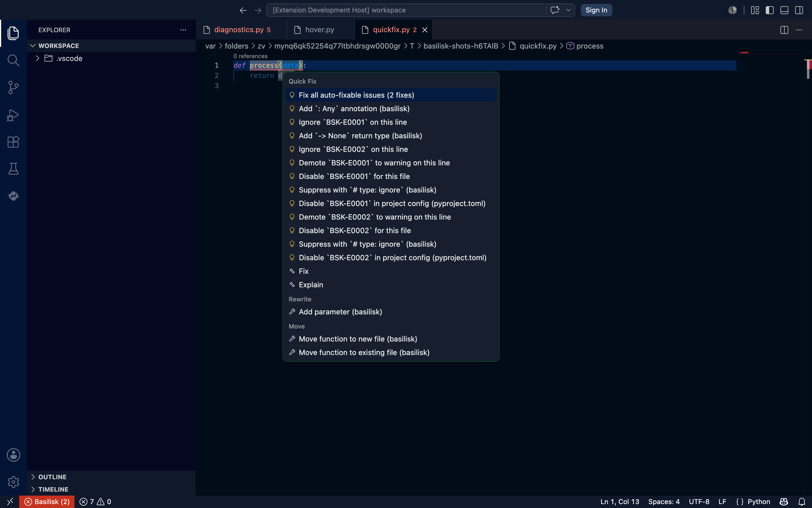Open the Source Control view icon

point(14,87)
